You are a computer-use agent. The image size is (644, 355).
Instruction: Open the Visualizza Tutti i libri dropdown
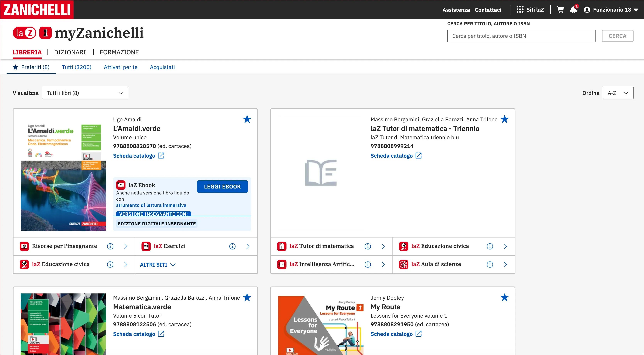(85, 93)
